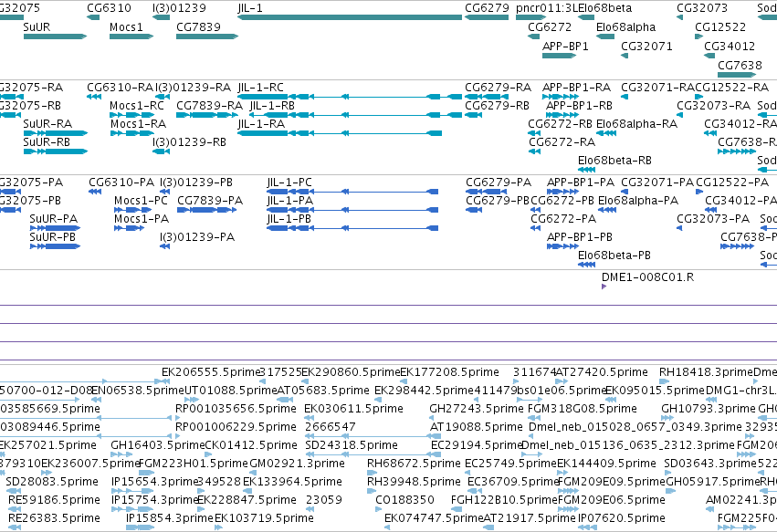The image size is (777, 532).
Task: Open the CG6279 gene label
Action: (487, 8)
